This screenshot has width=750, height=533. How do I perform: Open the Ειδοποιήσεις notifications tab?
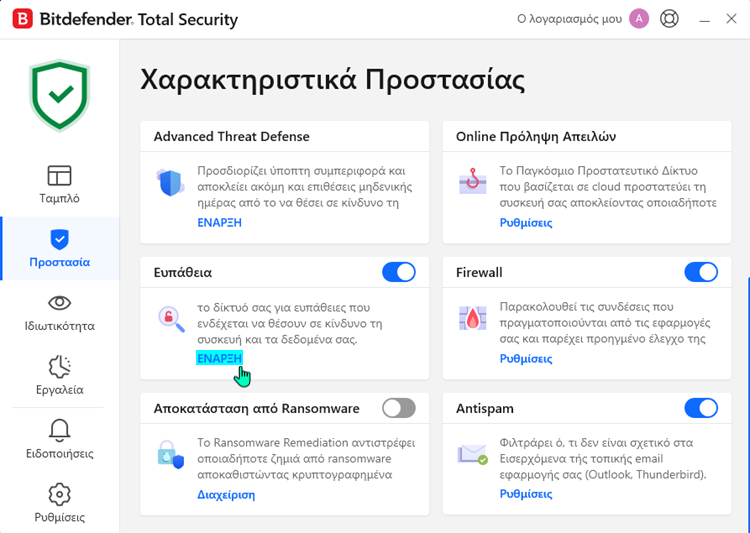click(59, 440)
